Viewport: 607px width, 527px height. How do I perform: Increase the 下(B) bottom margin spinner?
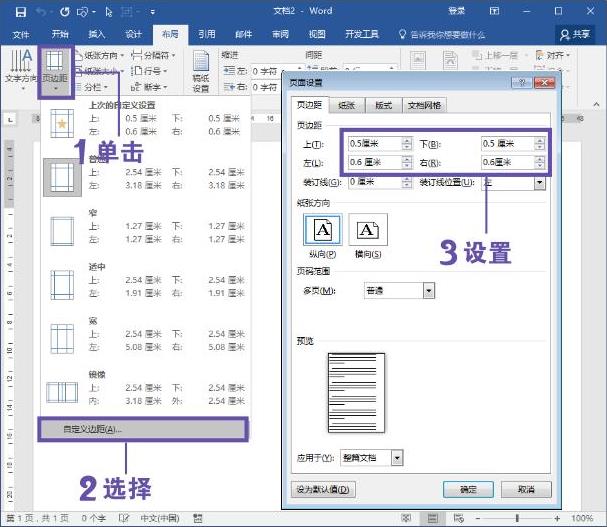(x=540, y=141)
